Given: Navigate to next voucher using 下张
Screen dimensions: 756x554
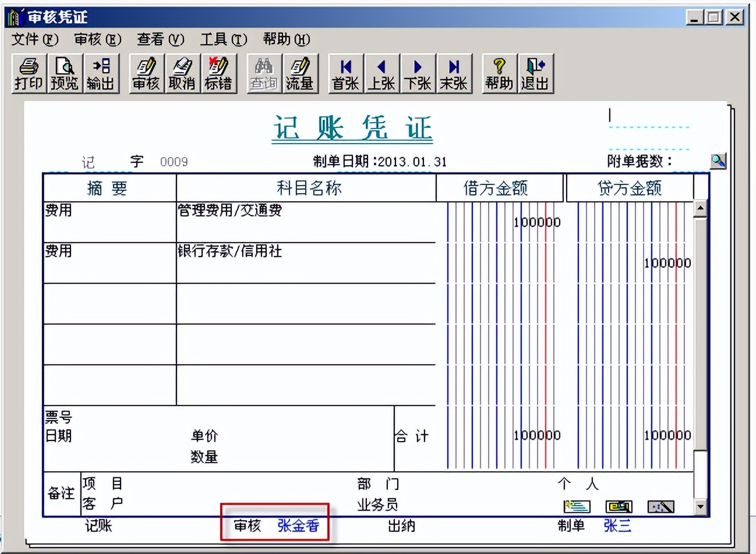Looking at the screenshot, I should click(418, 73).
